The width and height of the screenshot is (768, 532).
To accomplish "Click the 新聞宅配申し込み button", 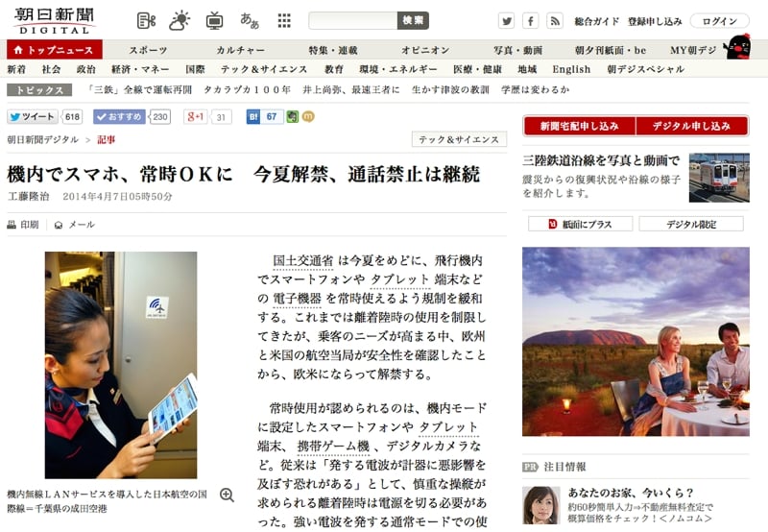I will pyautogui.click(x=578, y=126).
